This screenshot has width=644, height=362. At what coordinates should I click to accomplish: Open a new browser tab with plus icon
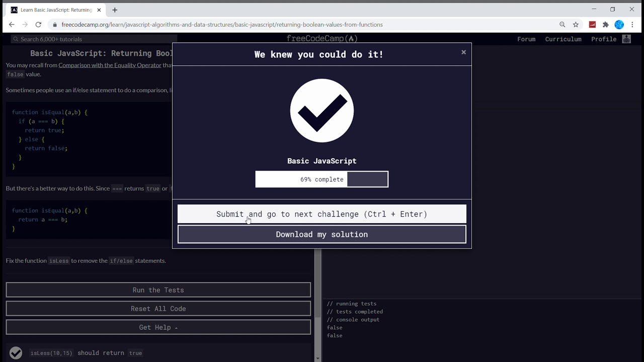[x=115, y=10]
